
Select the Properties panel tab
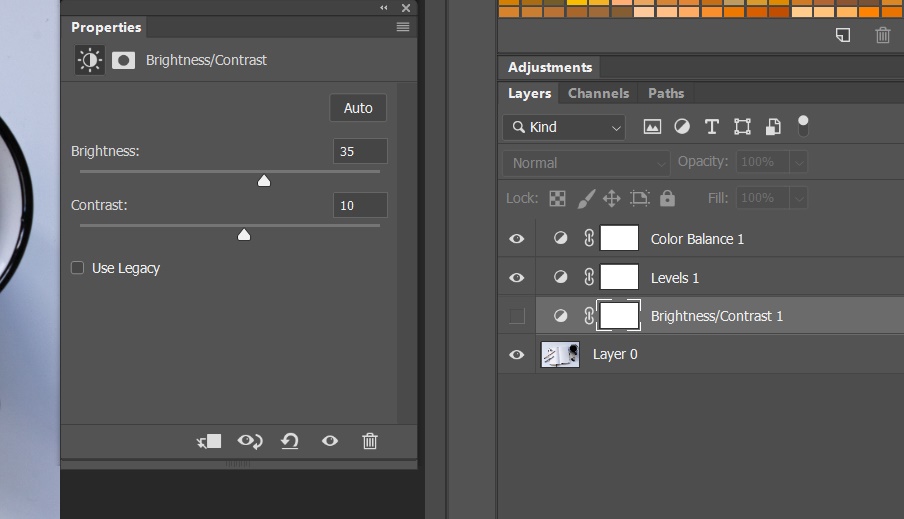point(106,27)
